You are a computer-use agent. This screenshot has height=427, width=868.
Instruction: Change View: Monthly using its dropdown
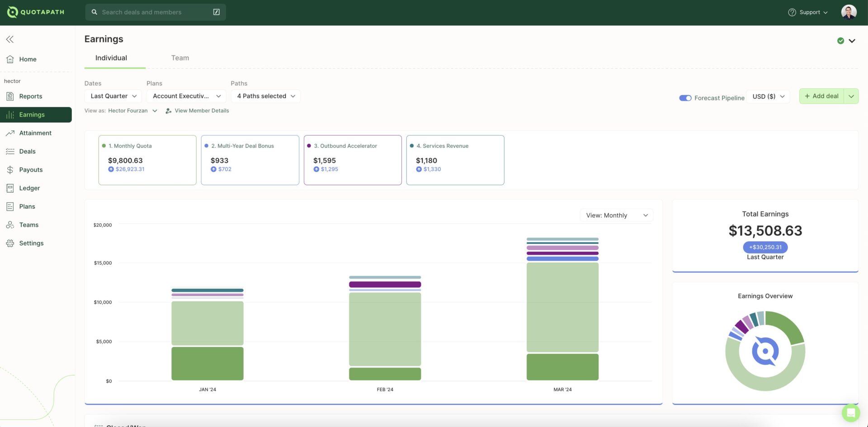tap(616, 215)
